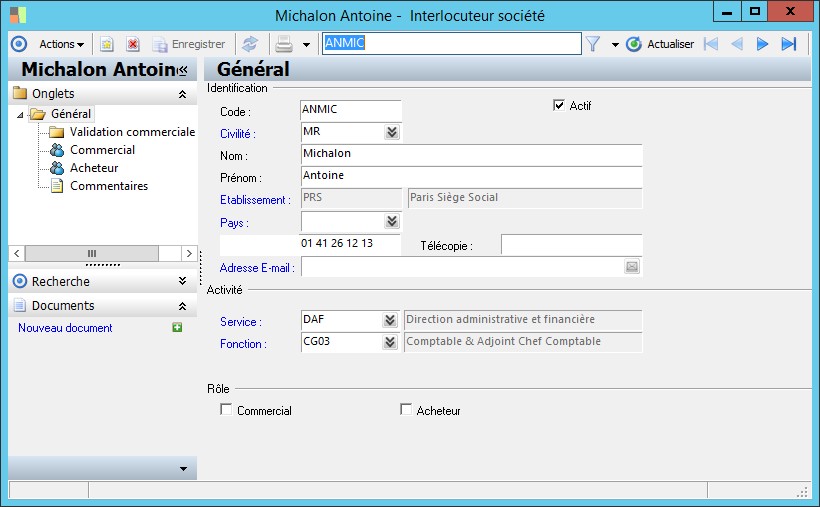Click the send email envelope icon
The image size is (820, 507).
point(632,267)
